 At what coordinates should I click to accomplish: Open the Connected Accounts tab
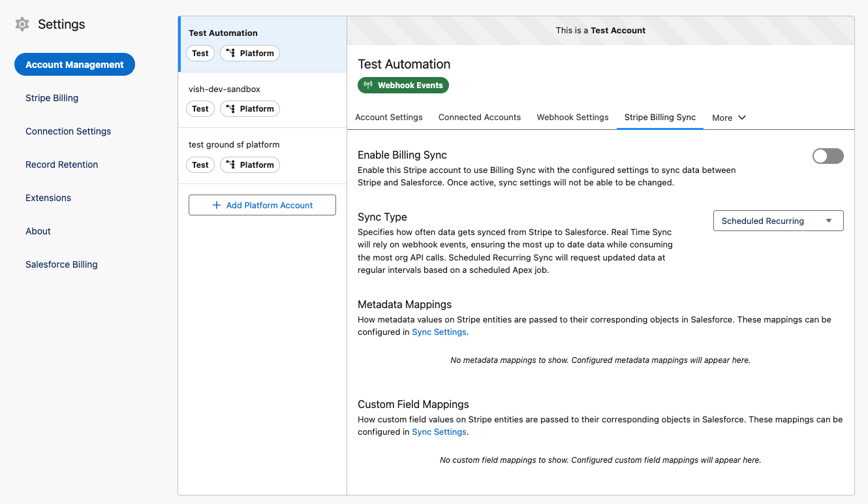479,118
